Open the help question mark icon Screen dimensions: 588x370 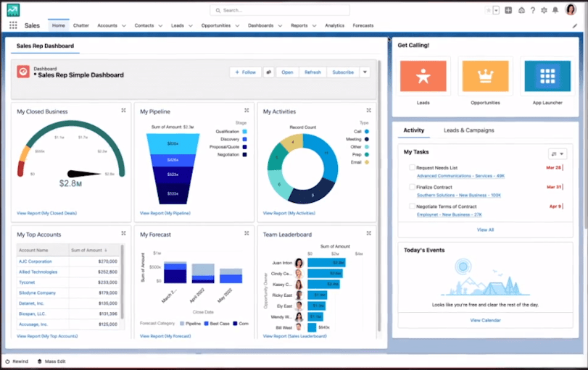[532, 10]
